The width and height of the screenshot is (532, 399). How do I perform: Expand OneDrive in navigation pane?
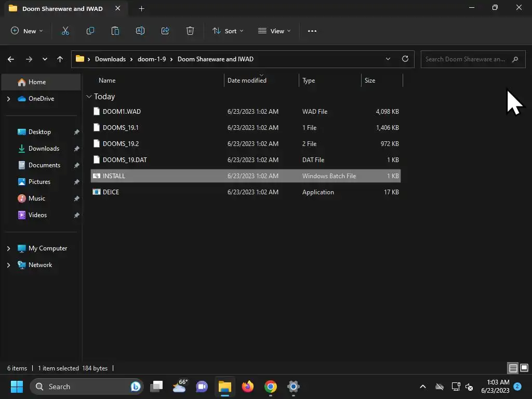pos(8,99)
